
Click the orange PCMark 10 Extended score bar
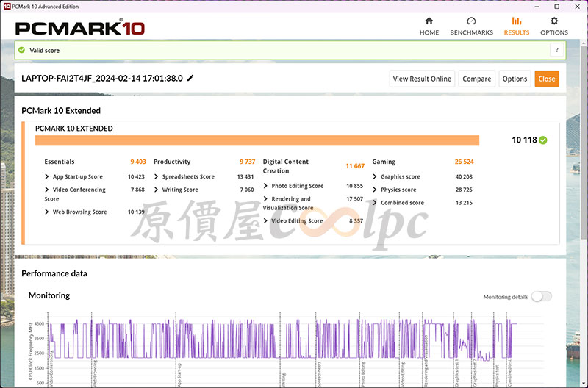click(257, 140)
